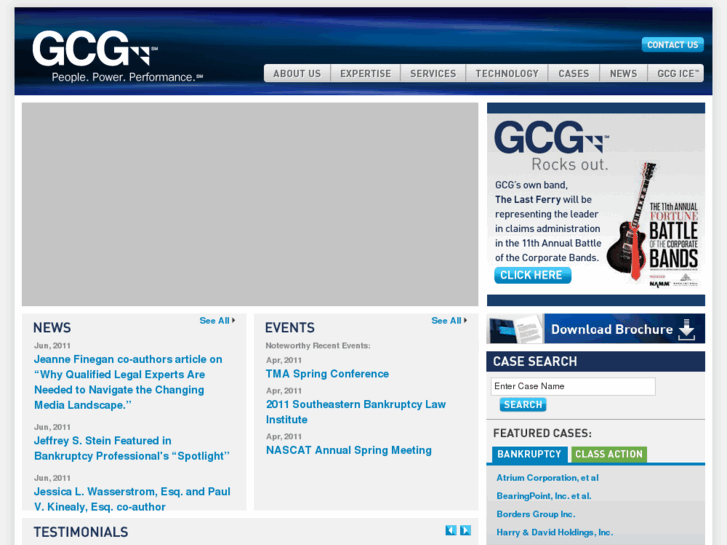The height and width of the screenshot is (545, 727).
Task: Click the CLICK HERE button in band ad
Action: [x=532, y=275]
